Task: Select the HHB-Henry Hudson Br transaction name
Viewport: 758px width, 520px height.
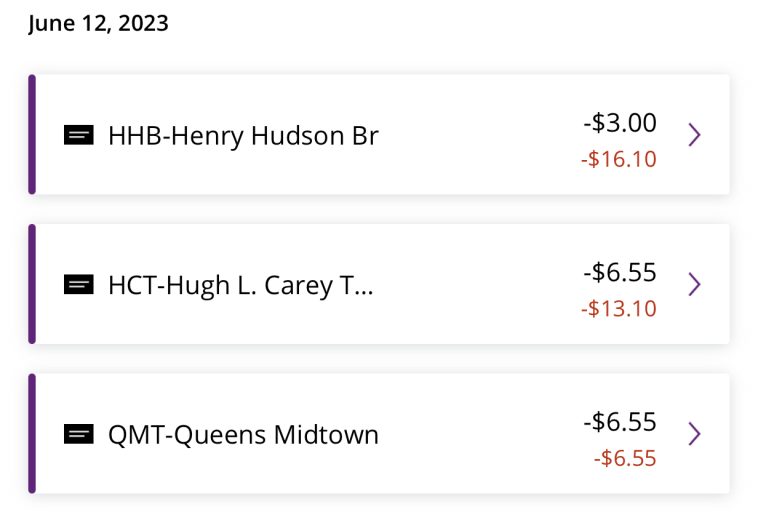Action: coord(243,136)
